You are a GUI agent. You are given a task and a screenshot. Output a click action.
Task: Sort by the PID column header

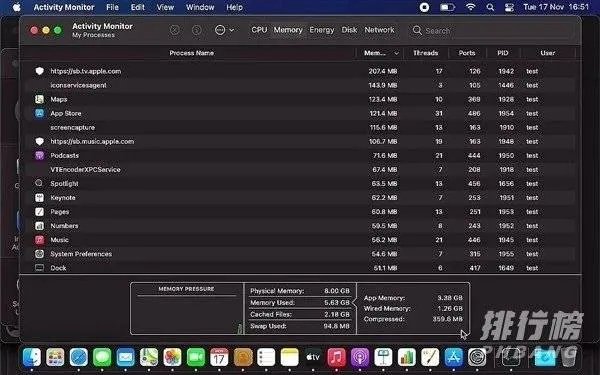point(503,53)
